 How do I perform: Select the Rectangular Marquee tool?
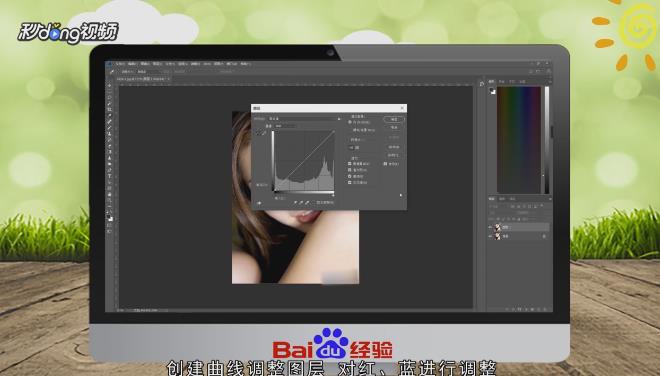109,91
